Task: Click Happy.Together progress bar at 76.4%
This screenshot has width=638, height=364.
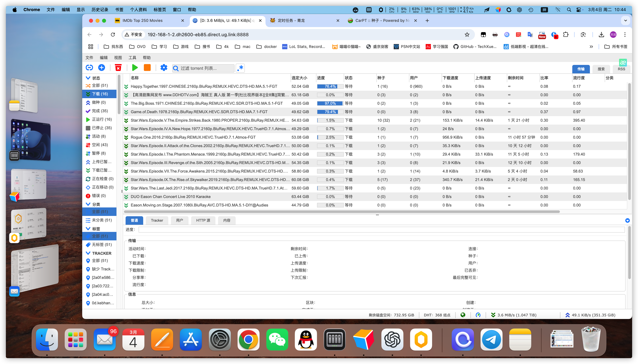Action: 330,86
